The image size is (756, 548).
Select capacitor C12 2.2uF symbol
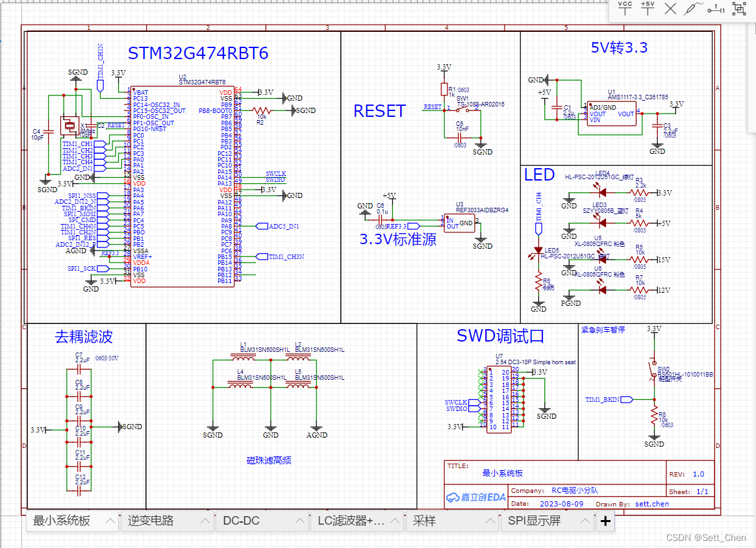79,491
